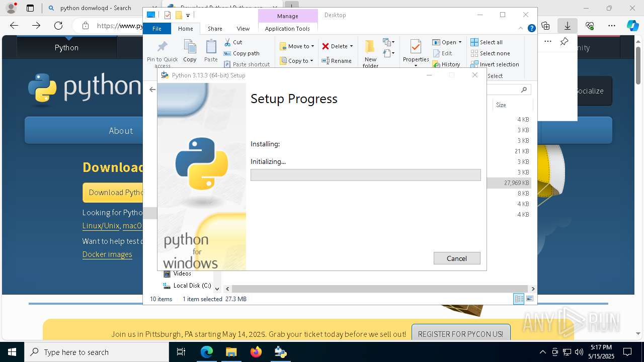Switch to the View ribbon tab

[243, 29]
